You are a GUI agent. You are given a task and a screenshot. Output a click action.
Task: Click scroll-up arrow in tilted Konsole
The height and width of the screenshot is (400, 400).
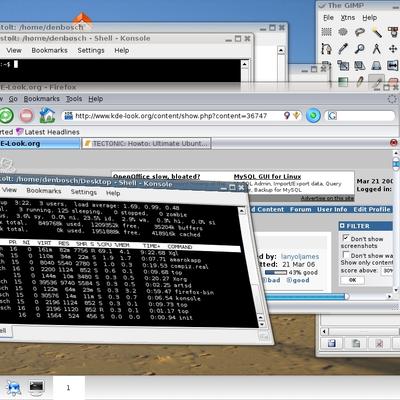(x=242, y=211)
